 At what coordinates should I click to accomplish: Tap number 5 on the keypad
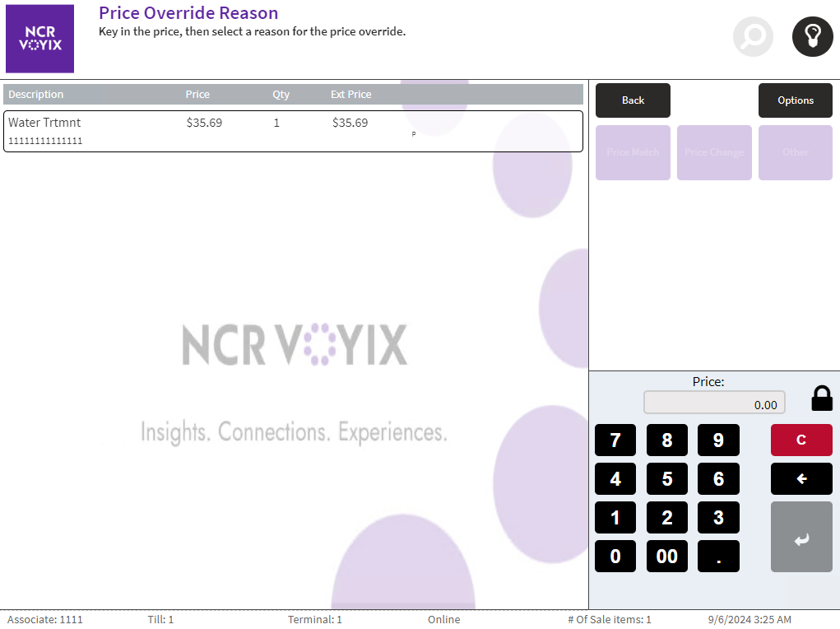tap(666, 479)
